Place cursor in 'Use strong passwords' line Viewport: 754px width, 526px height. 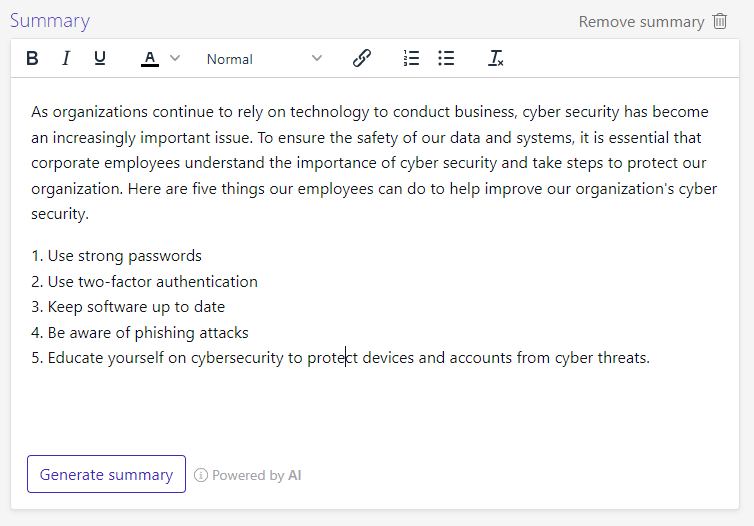(x=124, y=256)
